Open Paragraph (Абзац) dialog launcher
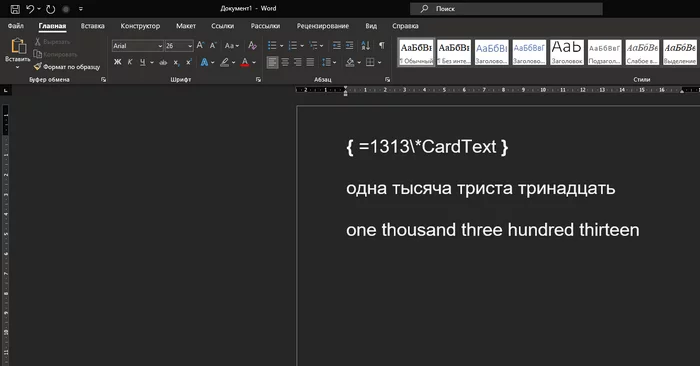This screenshot has width=700, height=366. (x=387, y=79)
